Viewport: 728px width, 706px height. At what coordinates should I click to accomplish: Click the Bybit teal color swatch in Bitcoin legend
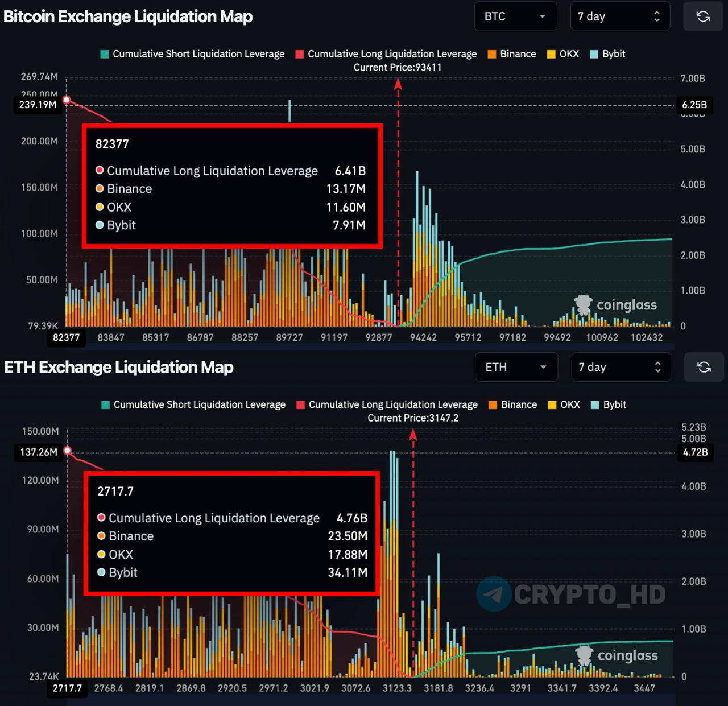tap(594, 54)
